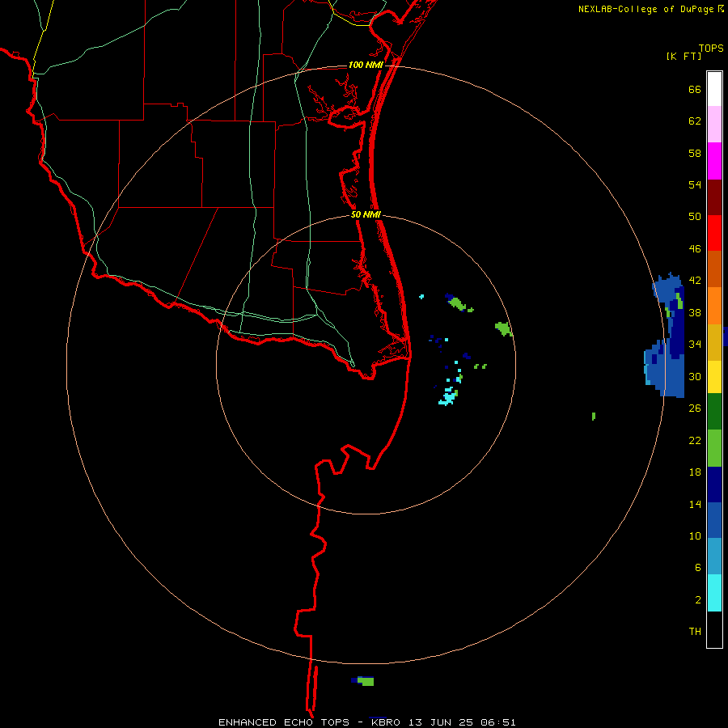Click legend value 34
The height and width of the screenshot is (728, 728).
coord(695,345)
